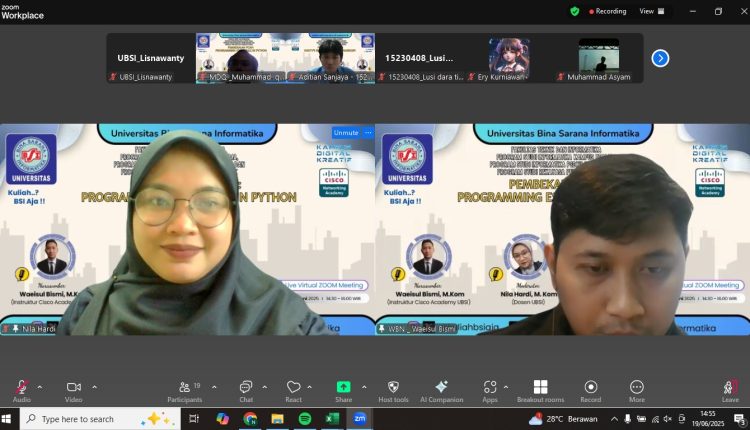
Task: Minimize the Zoom Workplace window
Action: pos(693,11)
